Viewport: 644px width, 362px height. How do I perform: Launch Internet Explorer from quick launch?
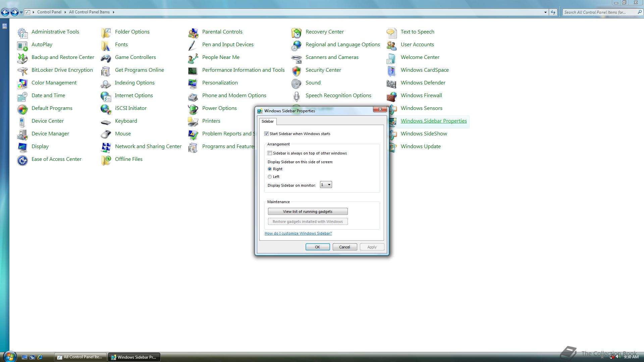tap(40, 357)
